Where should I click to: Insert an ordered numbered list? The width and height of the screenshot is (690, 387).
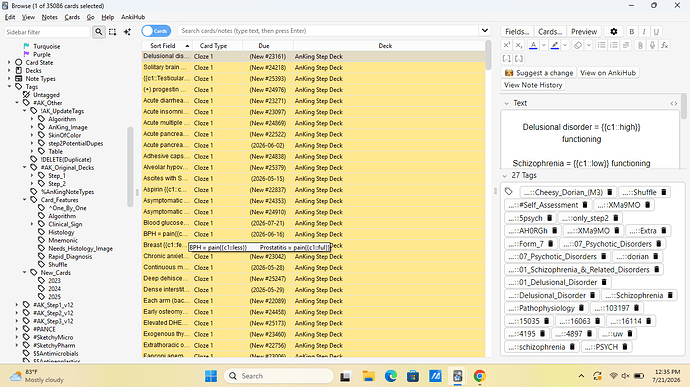point(613,45)
